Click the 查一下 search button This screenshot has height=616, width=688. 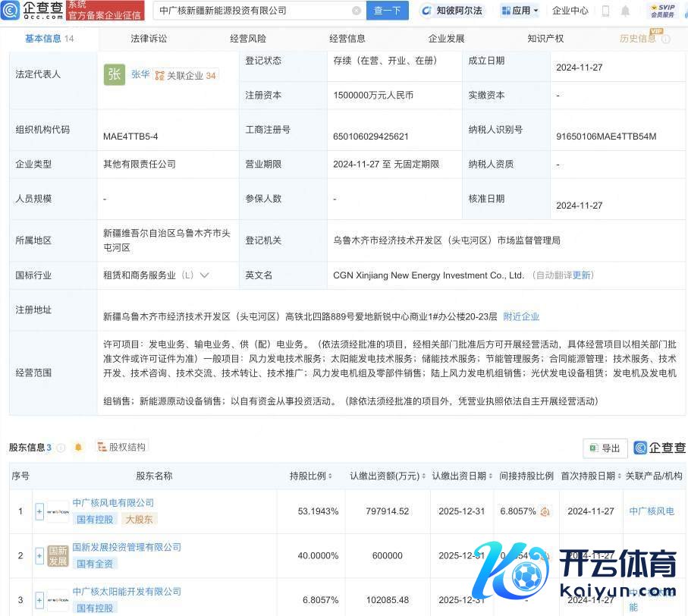[x=388, y=11]
